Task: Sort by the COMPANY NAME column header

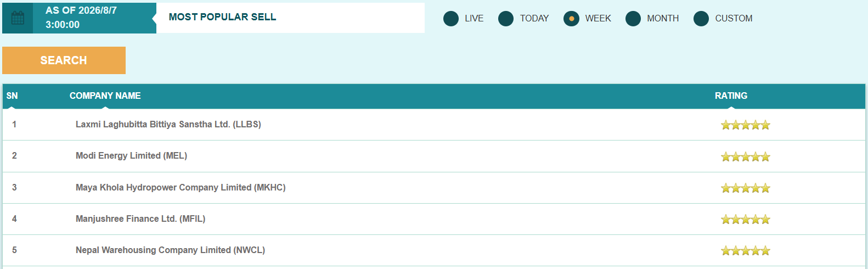Action: pos(105,96)
